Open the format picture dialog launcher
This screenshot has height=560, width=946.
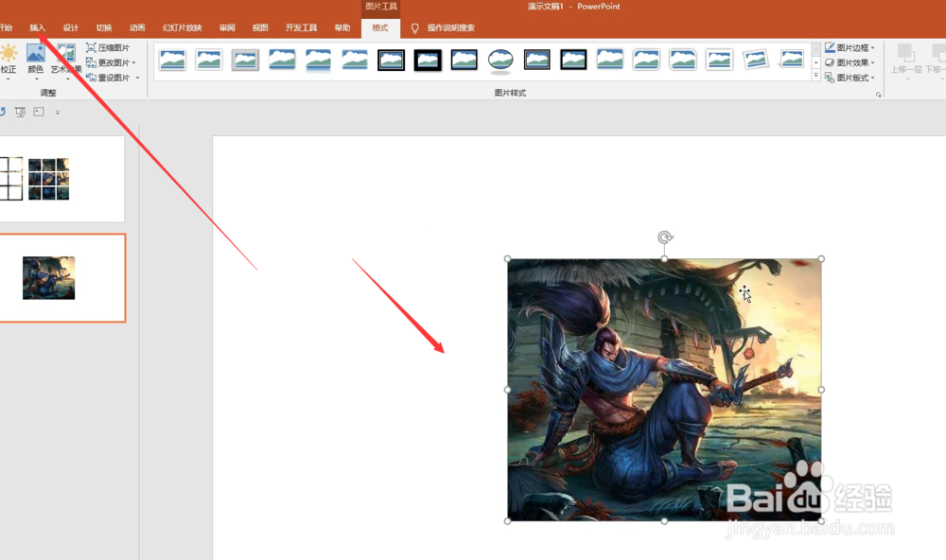tap(879, 95)
